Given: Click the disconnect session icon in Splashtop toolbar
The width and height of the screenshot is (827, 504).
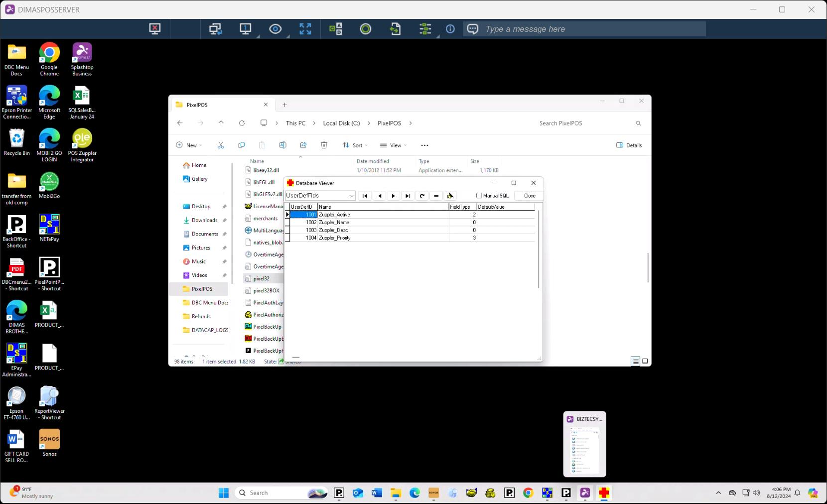Looking at the screenshot, I should 155,29.
